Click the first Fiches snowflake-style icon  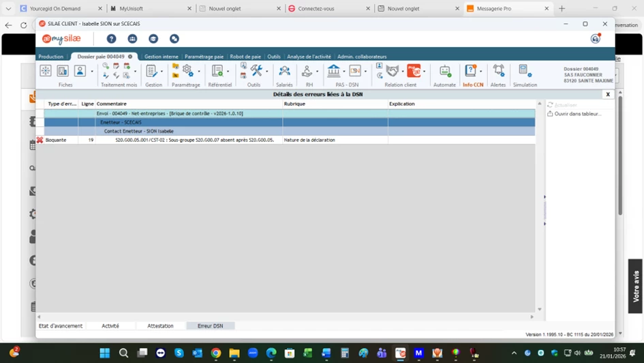click(46, 71)
